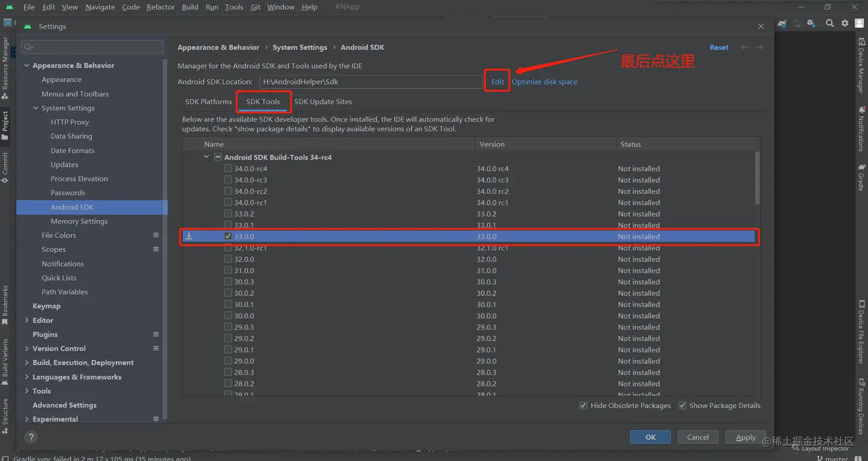Open the account avatar in main toolbar
This screenshot has height=461, width=868.
click(x=859, y=24)
